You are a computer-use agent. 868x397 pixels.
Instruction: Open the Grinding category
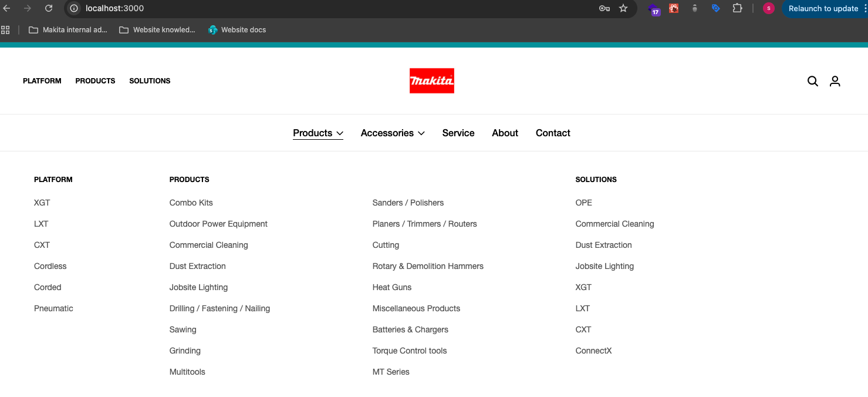185,351
